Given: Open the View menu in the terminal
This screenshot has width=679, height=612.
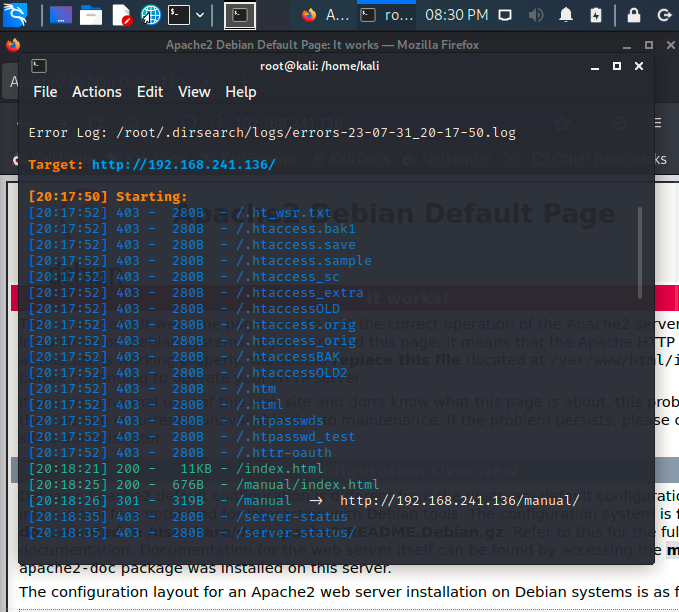Looking at the screenshot, I should [x=194, y=92].
